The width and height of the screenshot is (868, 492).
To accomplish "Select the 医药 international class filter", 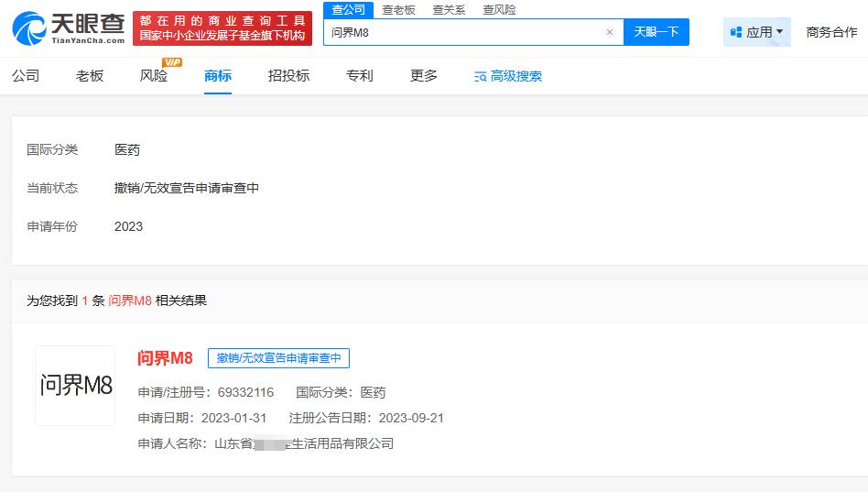I will pyautogui.click(x=127, y=149).
